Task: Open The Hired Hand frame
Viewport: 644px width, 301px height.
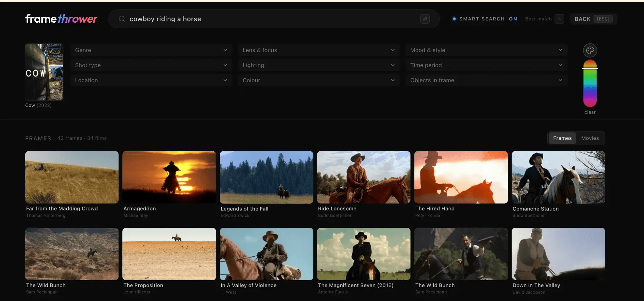Action: click(461, 177)
